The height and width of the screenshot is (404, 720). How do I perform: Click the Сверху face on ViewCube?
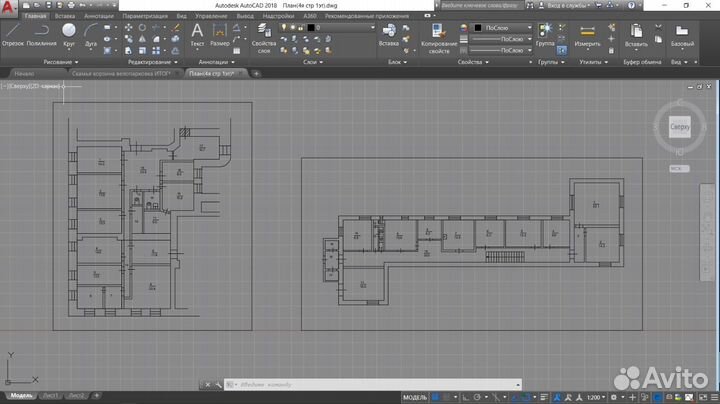[x=679, y=128]
